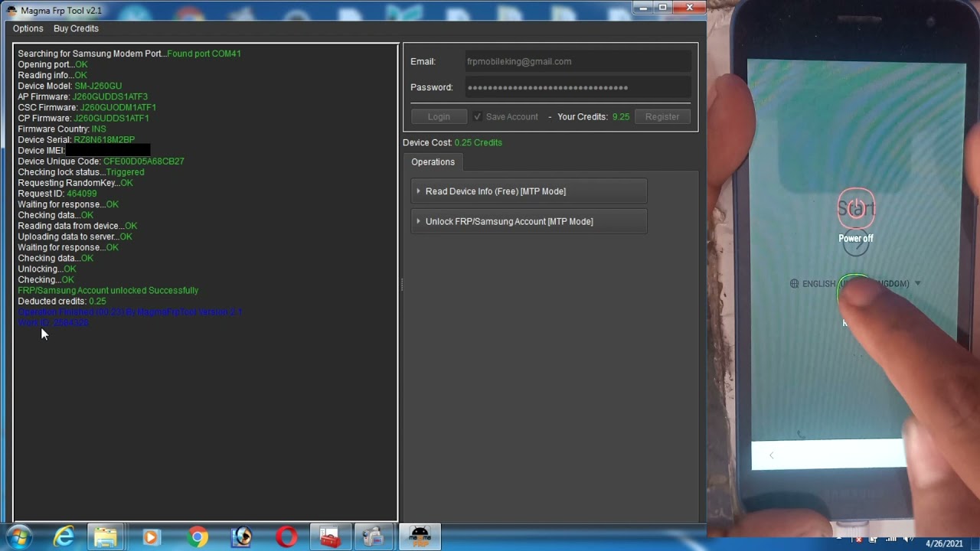Open the camcorder recorder taskbar app
This screenshot has height=551, width=980.
click(x=374, y=538)
